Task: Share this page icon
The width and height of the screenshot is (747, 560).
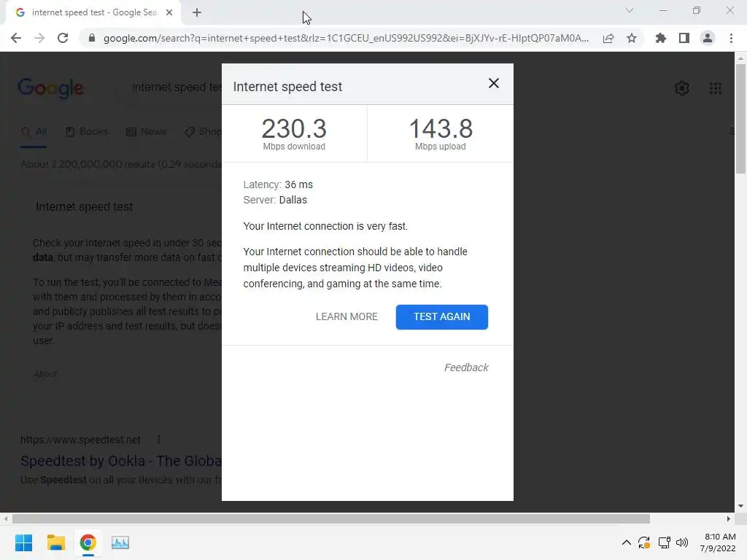Action: [x=608, y=38]
